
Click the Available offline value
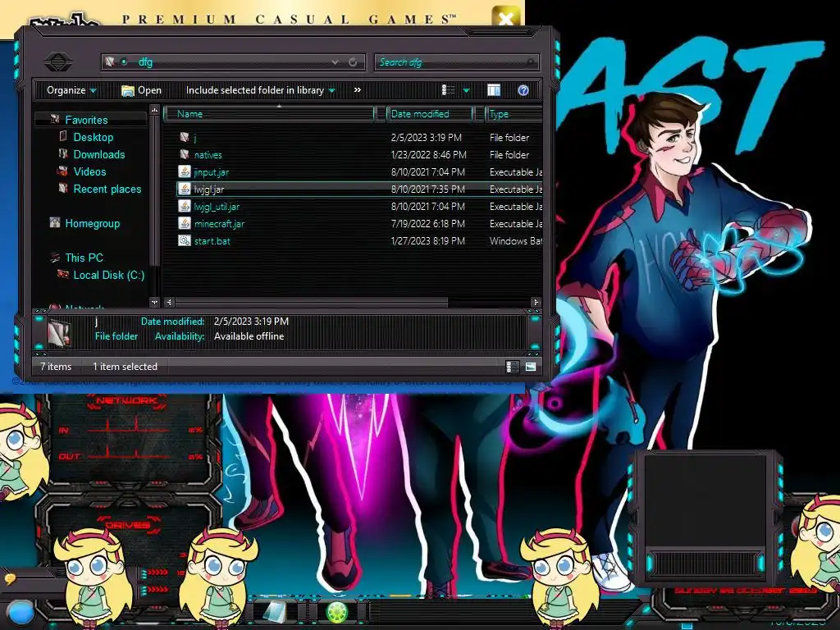249,336
